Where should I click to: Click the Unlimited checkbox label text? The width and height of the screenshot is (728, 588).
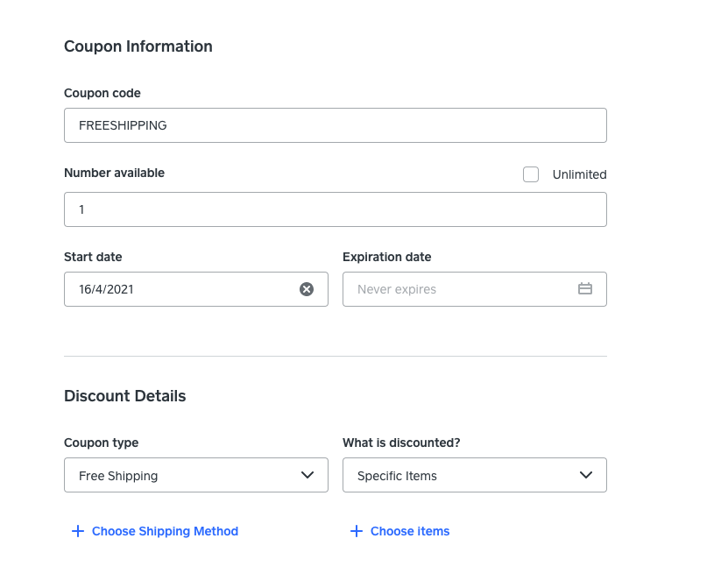click(x=579, y=174)
